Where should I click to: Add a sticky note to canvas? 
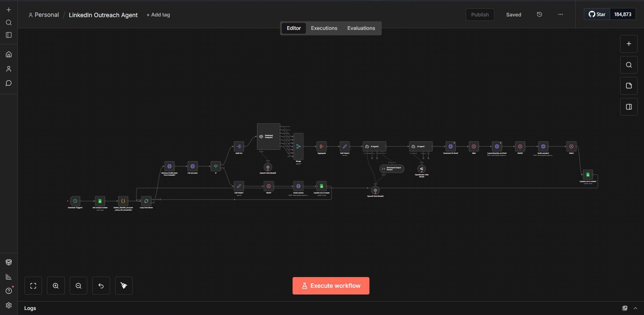point(629,86)
